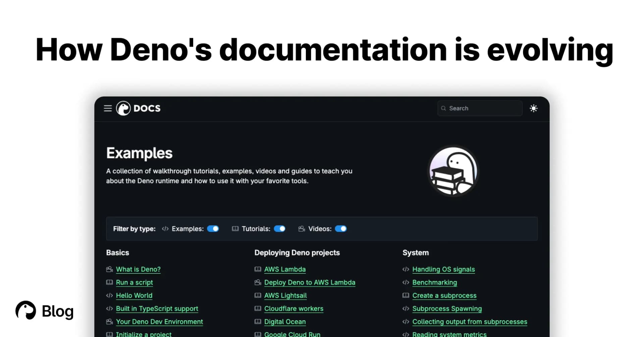Image resolution: width=644 pixels, height=337 pixels.
Task: Toggle light theme with the sun icon
Action: pyautogui.click(x=534, y=108)
